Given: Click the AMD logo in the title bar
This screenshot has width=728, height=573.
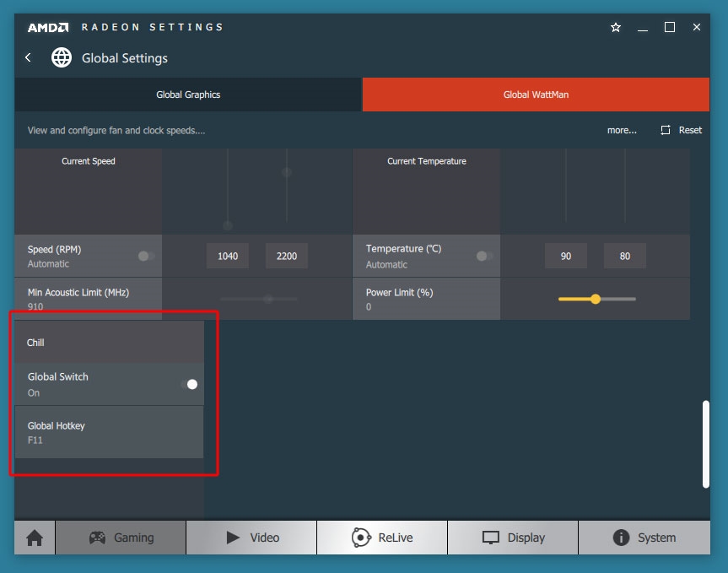Looking at the screenshot, I should 48,27.
